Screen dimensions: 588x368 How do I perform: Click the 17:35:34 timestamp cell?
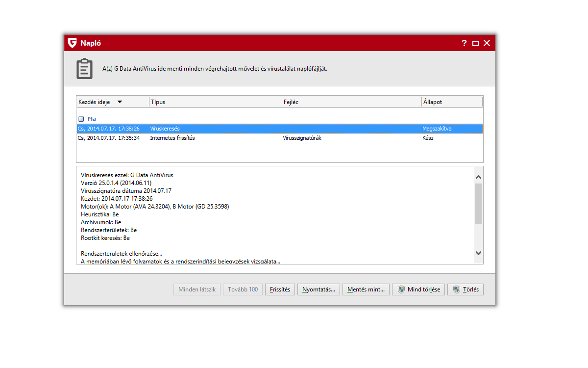(109, 138)
